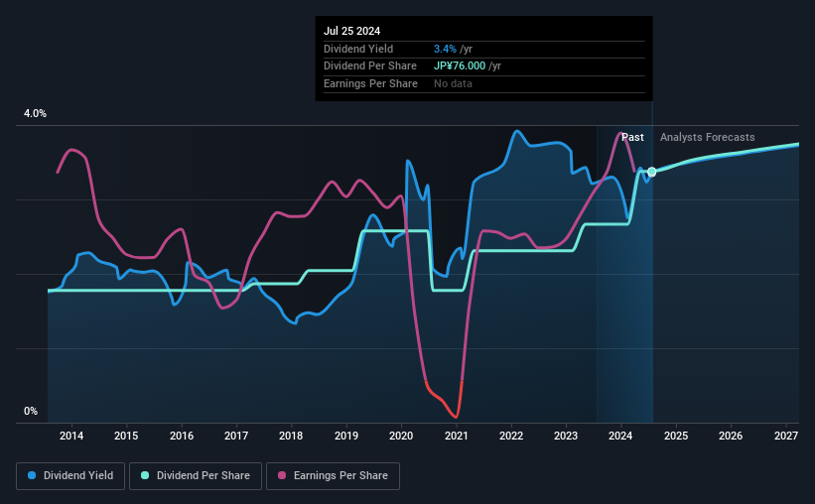This screenshot has width=815, height=504.
Task: Click the 2019 x-axis label
Action: point(346,436)
